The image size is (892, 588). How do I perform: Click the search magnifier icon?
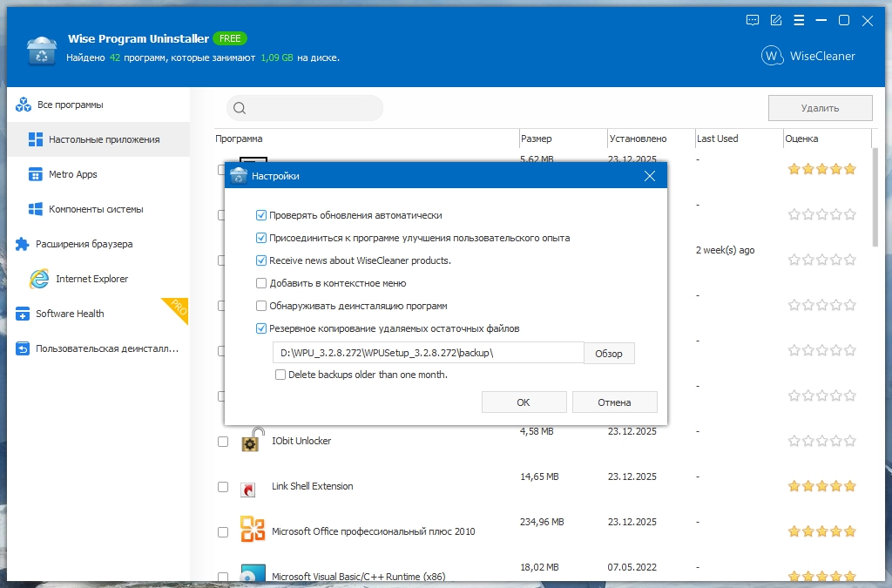point(240,108)
